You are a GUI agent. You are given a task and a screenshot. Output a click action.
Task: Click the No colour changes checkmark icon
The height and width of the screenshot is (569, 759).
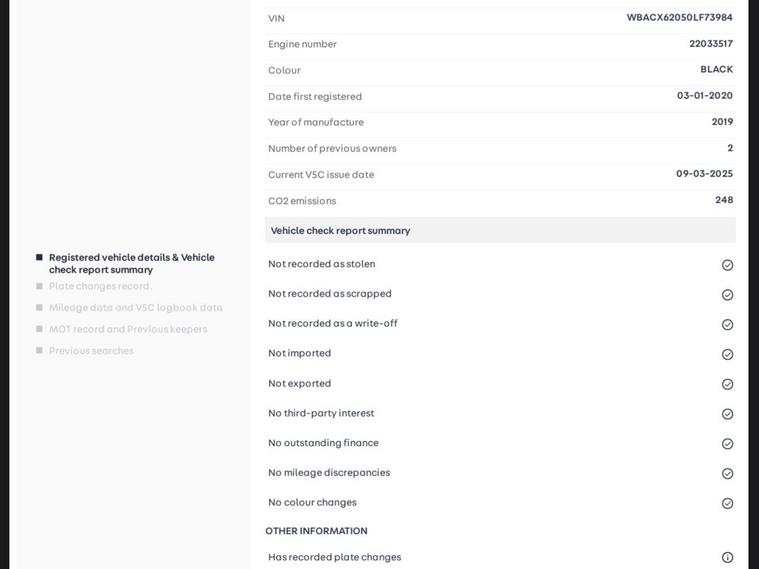[727, 503]
